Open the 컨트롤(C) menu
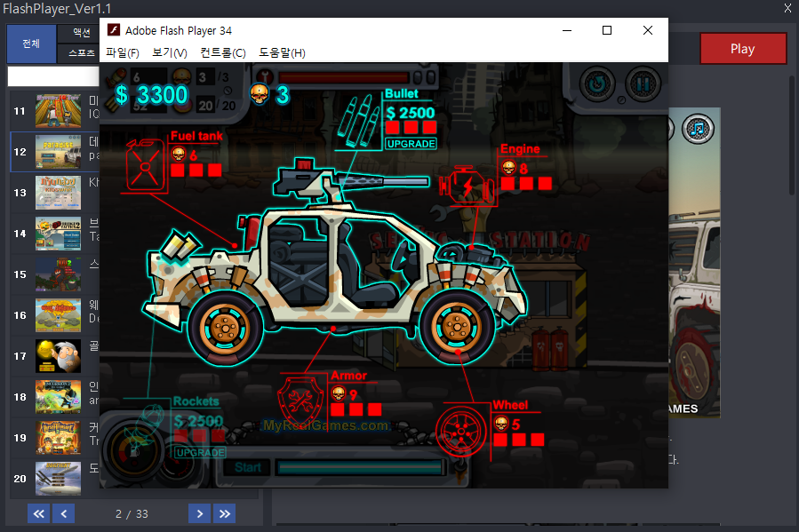The width and height of the screenshot is (799, 532). coord(223,52)
